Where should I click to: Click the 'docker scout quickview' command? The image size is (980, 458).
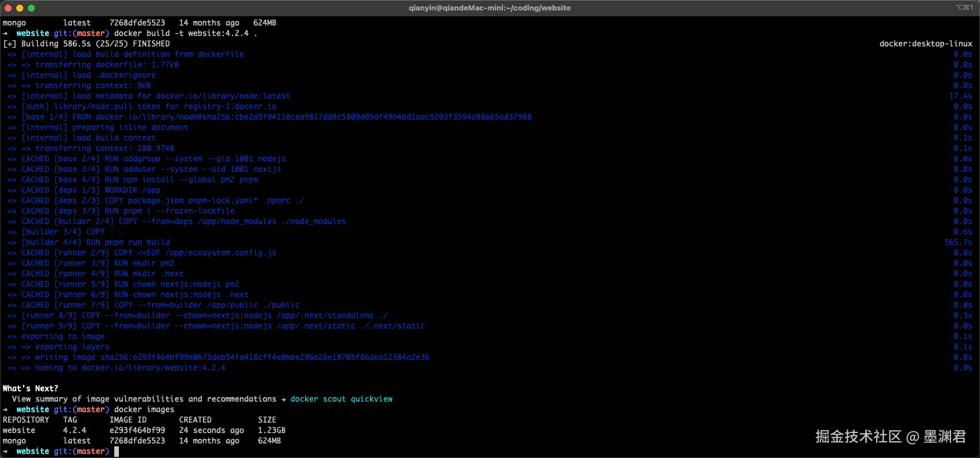click(341, 399)
